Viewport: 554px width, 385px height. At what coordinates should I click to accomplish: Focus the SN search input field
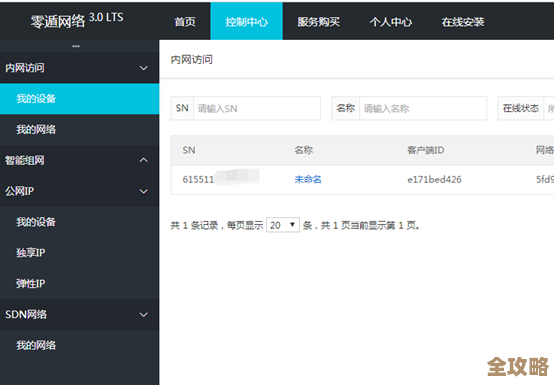point(257,108)
